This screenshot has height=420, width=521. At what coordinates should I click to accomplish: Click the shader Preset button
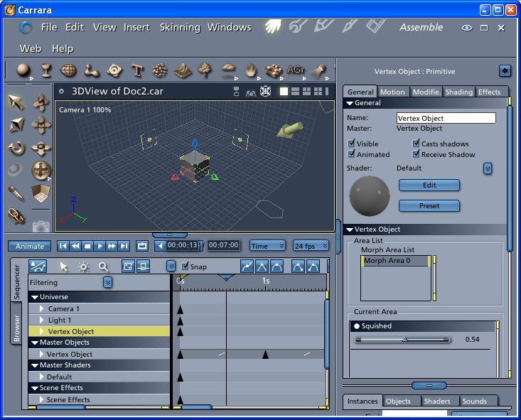click(x=429, y=205)
